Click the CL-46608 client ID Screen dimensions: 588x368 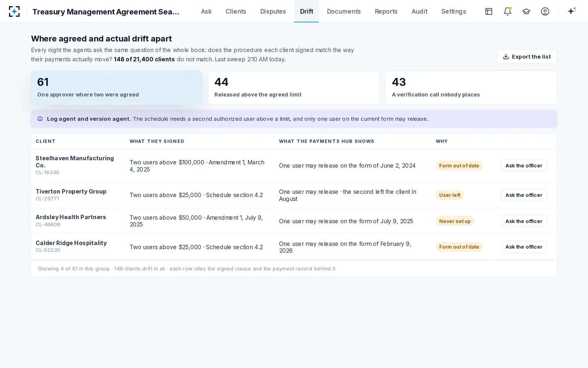(x=48, y=224)
